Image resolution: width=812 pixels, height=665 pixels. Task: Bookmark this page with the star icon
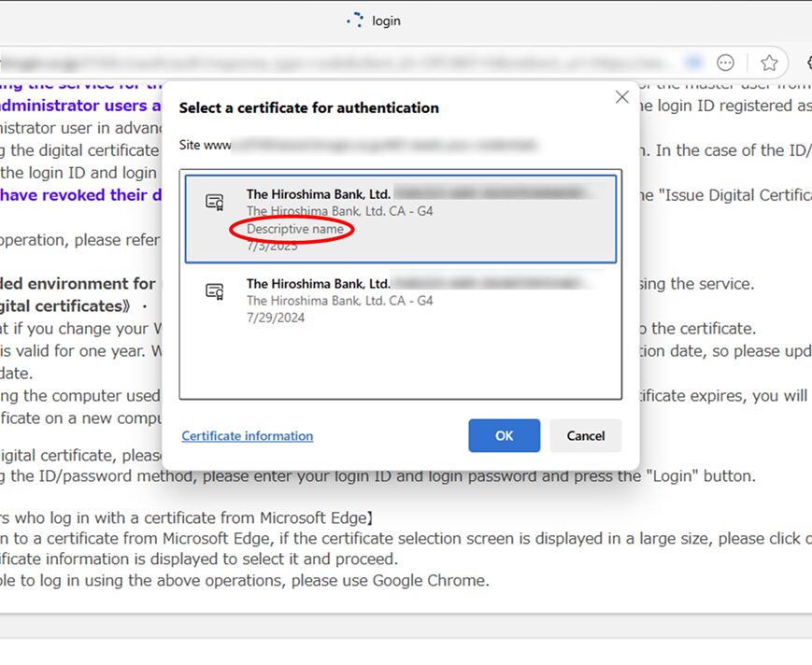point(769,63)
